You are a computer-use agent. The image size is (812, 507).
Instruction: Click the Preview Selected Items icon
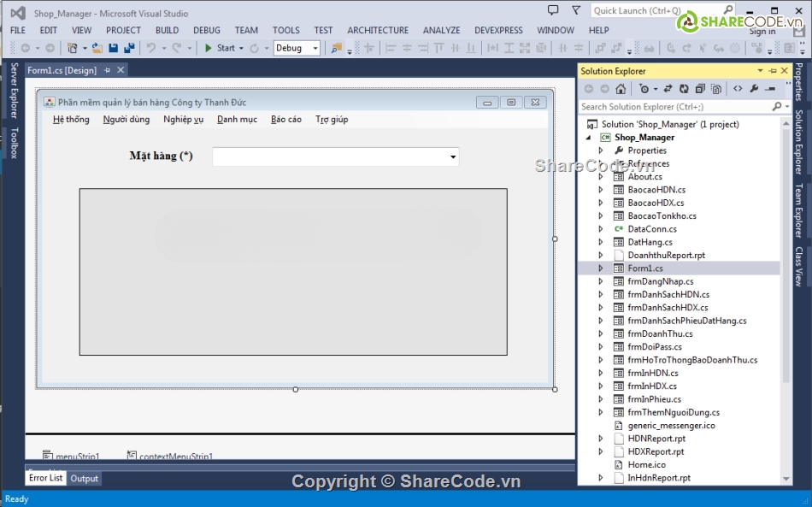(770, 89)
